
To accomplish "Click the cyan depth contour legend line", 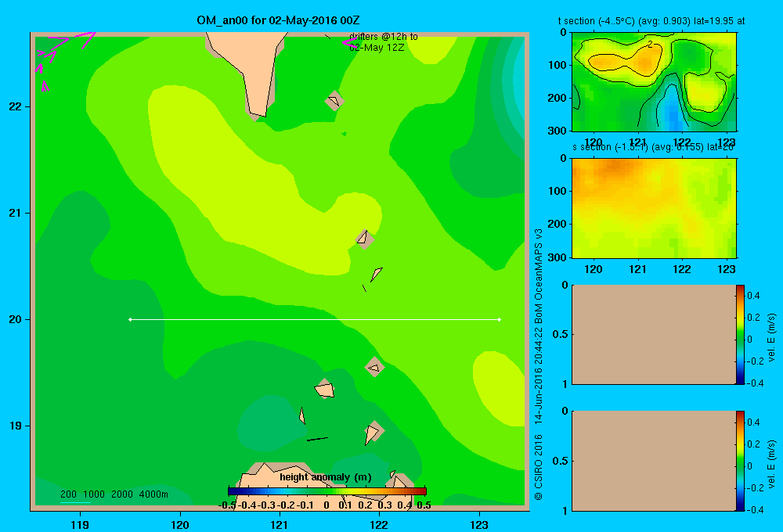I will click(x=75, y=502).
